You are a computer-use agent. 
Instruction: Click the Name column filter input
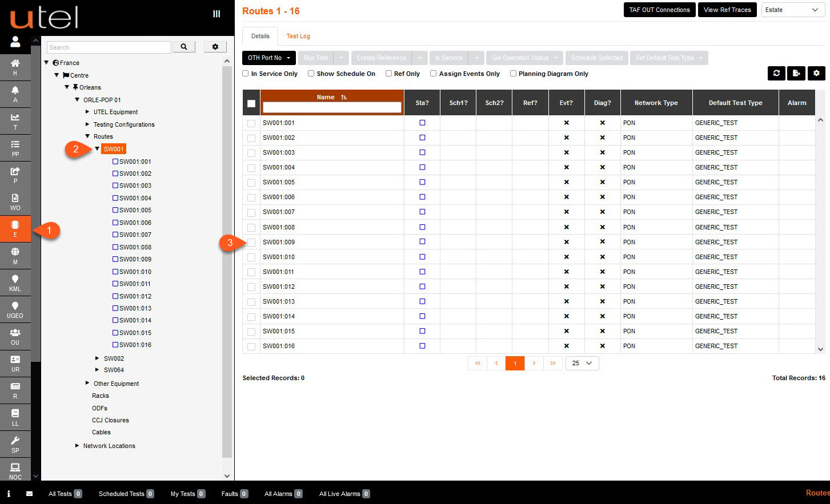332,107
